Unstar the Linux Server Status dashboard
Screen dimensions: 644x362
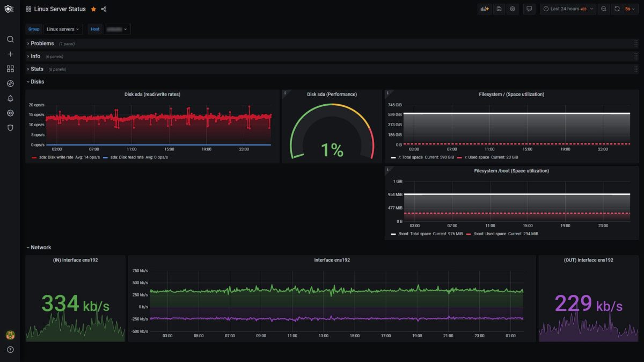click(93, 9)
